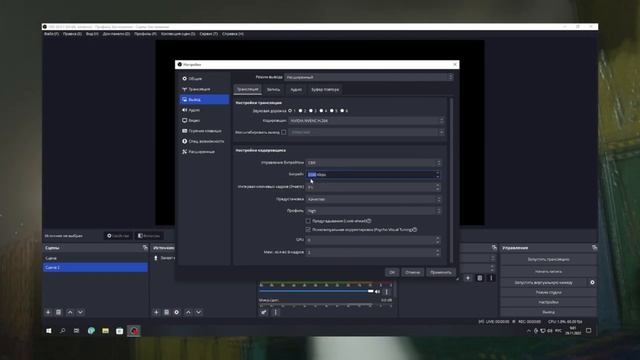Add a source with the Sources plus icon
This screenshot has width=640, height=360.
click(156, 312)
